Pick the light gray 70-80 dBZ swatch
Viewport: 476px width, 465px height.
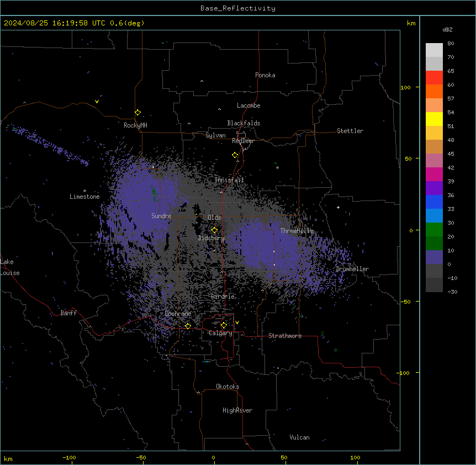[434, 50]
